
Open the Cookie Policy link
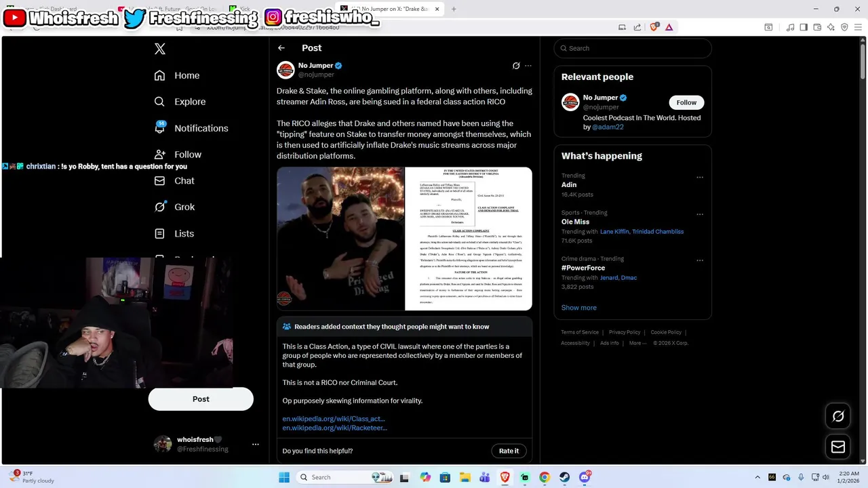(x=666, y=332)
